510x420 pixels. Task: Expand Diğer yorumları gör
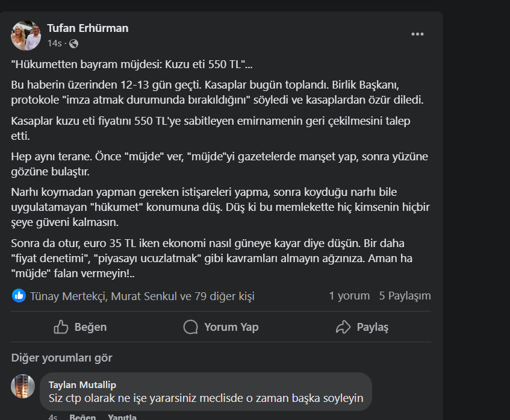pos(61,358)
